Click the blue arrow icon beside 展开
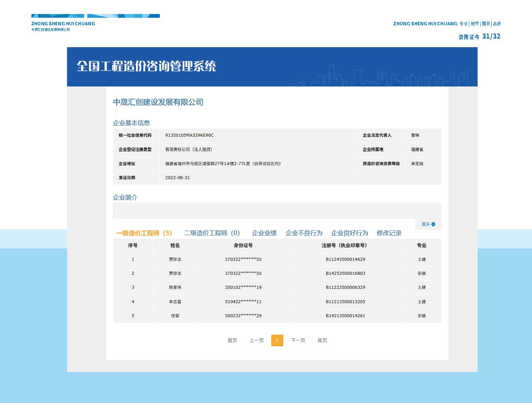The height and width of the screenshot is (403, 532). pos(433,224)
